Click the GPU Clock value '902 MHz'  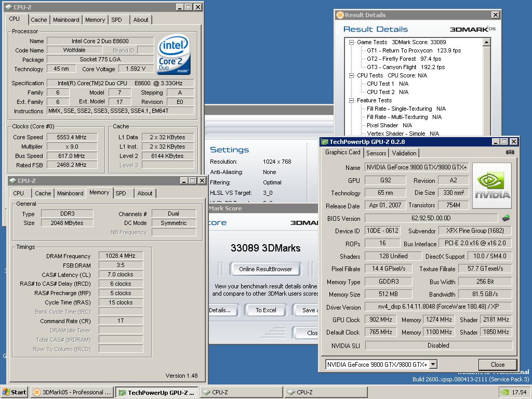381,320
